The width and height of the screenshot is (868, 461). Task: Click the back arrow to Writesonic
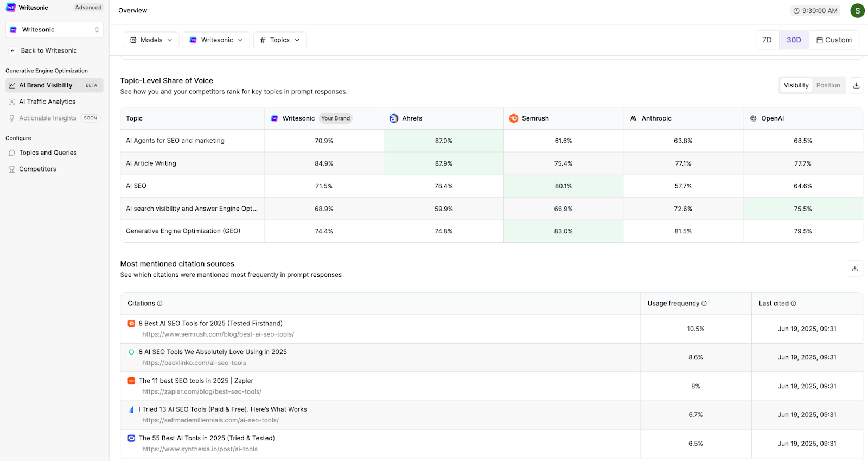click(x=12, y=50)
